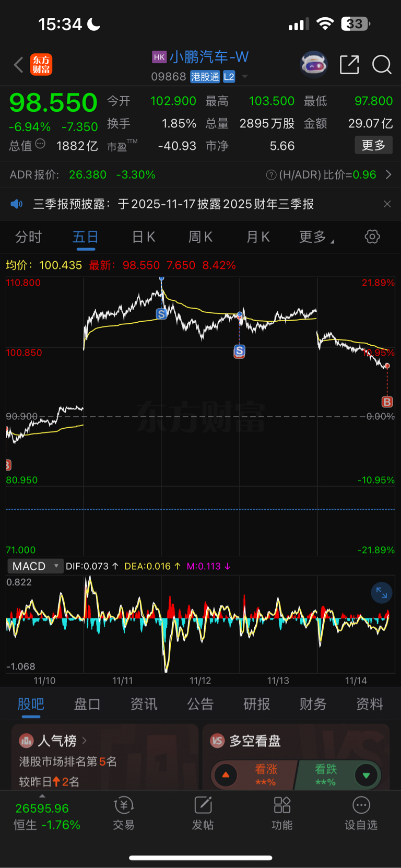Tap the B buy marker on 11/14
401x868 pixels.
click(x=387, y=402)
